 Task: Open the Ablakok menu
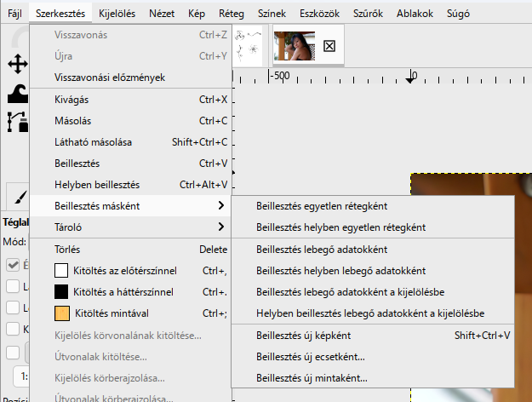(415, 14)
